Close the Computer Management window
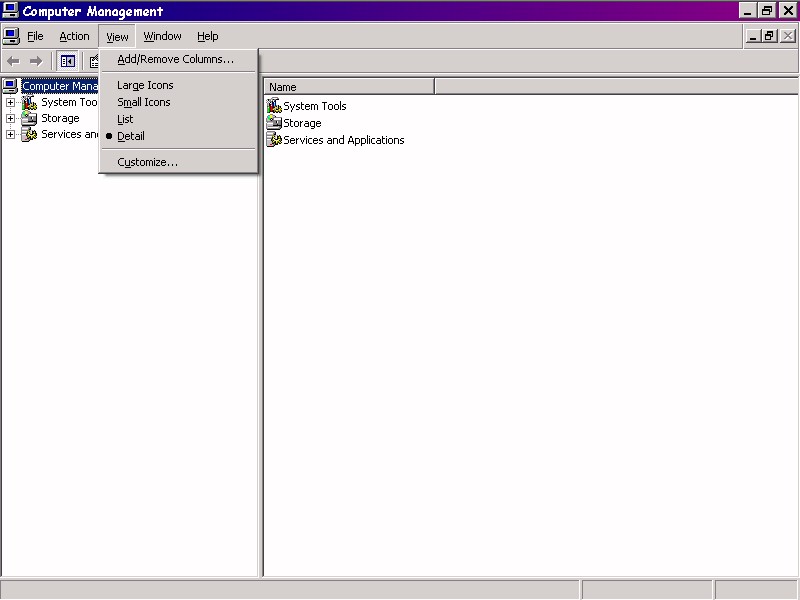Image resolution: width=800 pixels, height=600 pixels. point(787,11)
